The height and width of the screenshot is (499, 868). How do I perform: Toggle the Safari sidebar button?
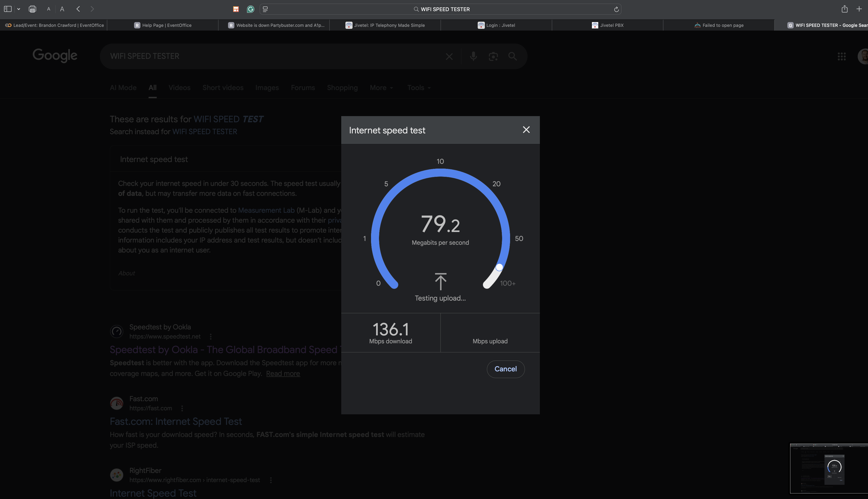point(8,9)
